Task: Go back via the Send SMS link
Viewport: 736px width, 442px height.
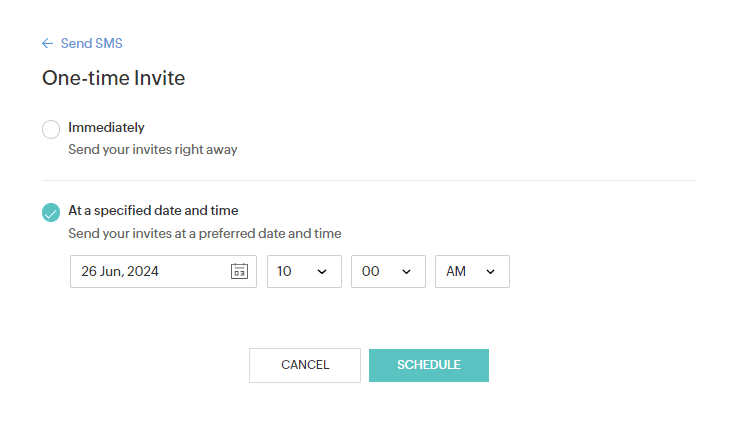Action: pyautogui.click(x=91, y=44)
